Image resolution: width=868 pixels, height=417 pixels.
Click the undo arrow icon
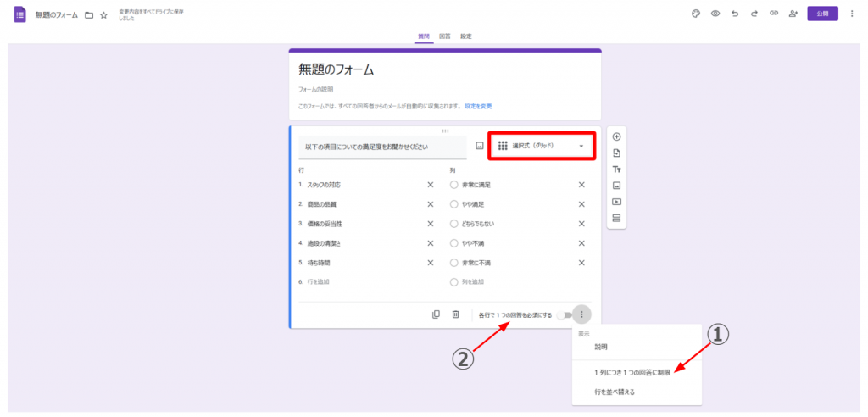735,14
